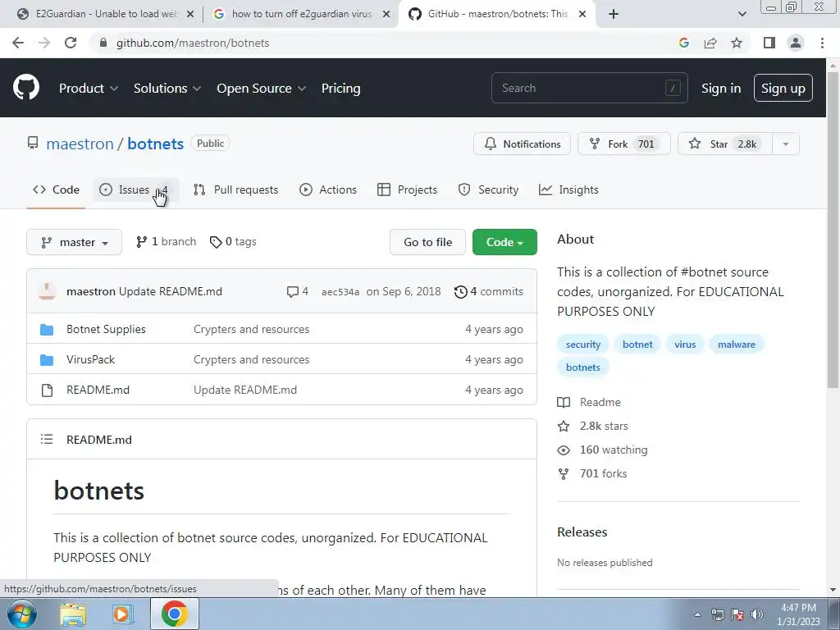Open the Botnet Supplies folder

(106, 329)
